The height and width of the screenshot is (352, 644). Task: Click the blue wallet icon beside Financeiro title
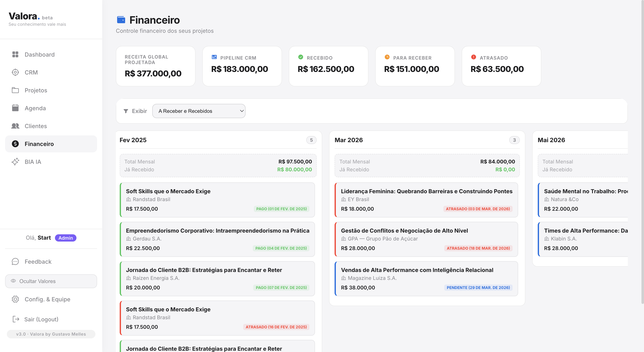(121, 20)
